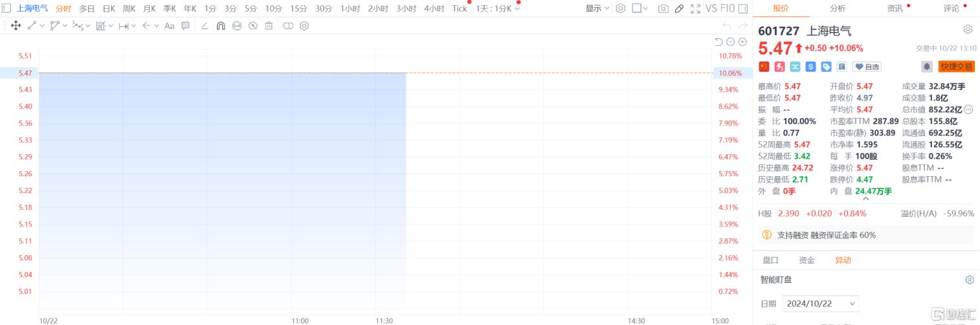Open quote panel settings gear
Screen dimensions: 980x325
click(x=968, y=30)
